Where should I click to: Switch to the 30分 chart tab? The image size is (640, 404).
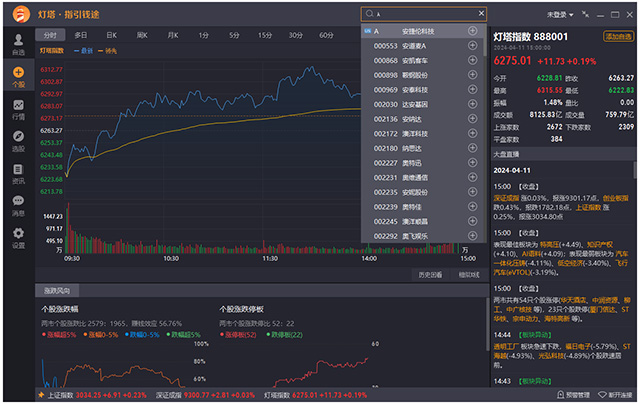click(x=296, y=35)
